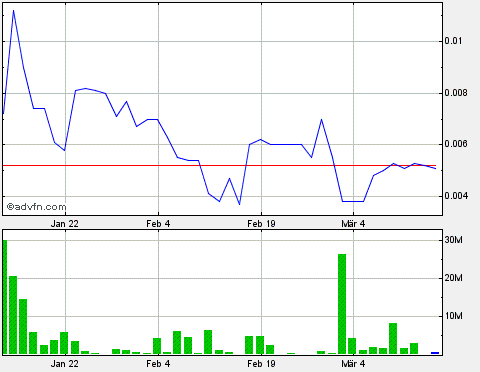Viewport: 480px width, 372px height.
Task: Click the 20M volume axis label
Action: pos(453,278)
